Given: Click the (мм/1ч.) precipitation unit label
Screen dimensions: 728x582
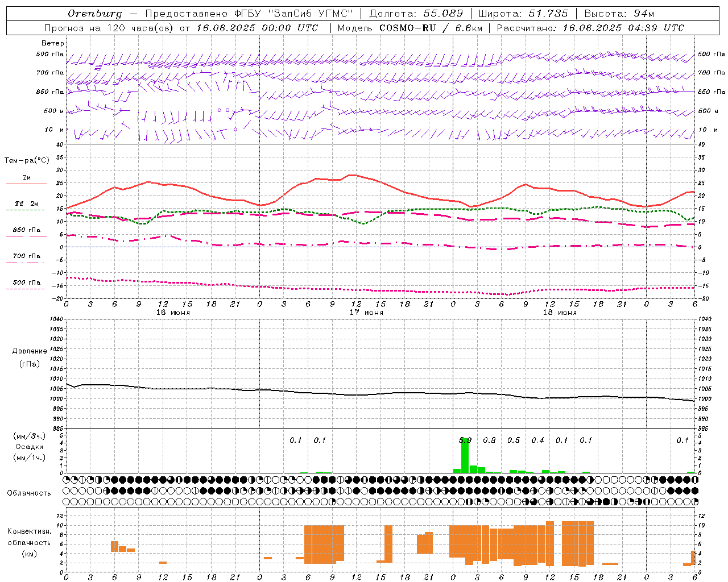Looking at the screenshot, I should tap(30, 458).
